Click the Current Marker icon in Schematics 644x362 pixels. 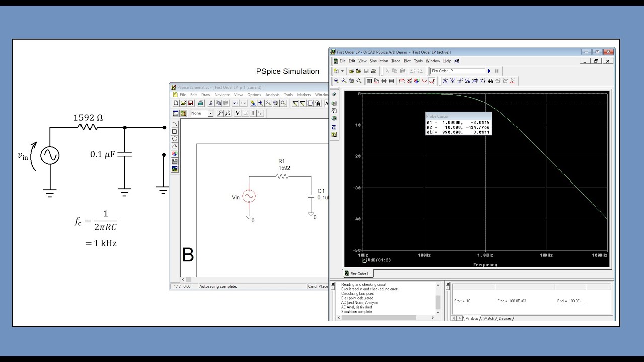pyautogui.click(x=227, y=113)
